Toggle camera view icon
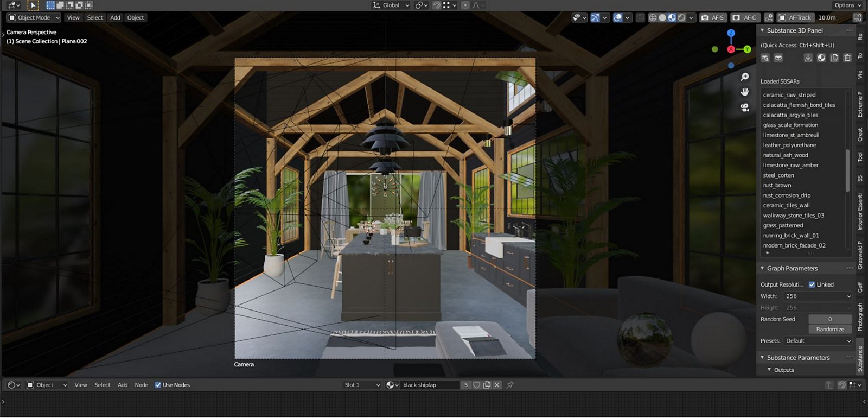This screenshot has height=418, width=868. coord(745,107)
